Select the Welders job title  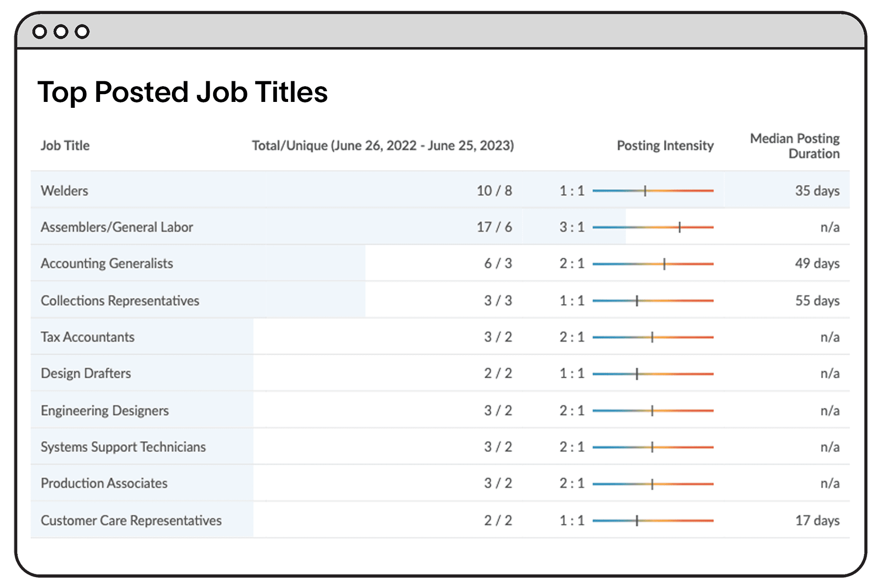(x=65, y=191)
